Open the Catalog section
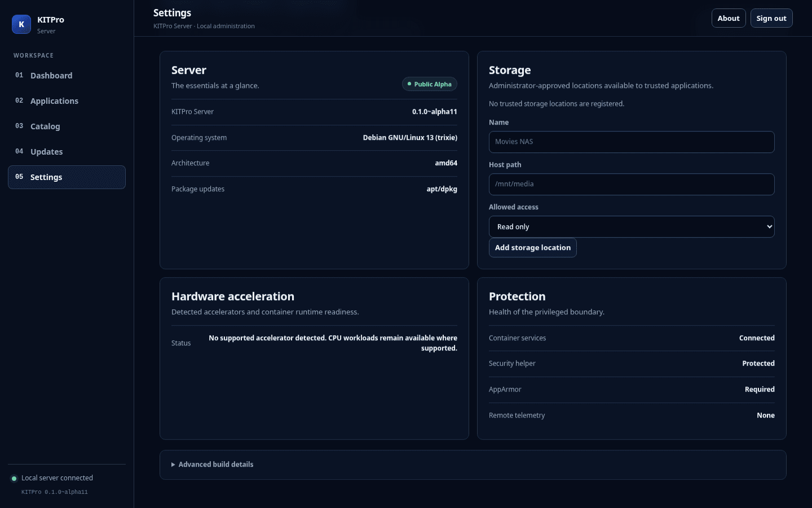The height and width of the screenshot is (508, 812). coord(67,126)
